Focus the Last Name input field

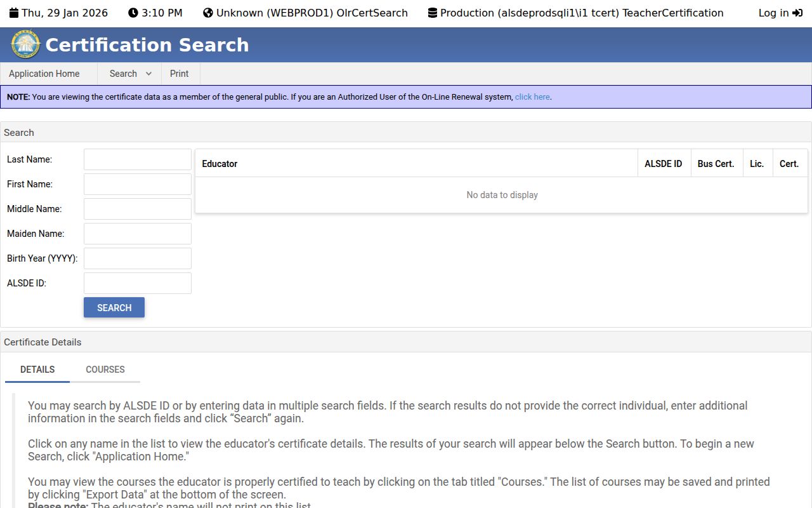(138, 159)
